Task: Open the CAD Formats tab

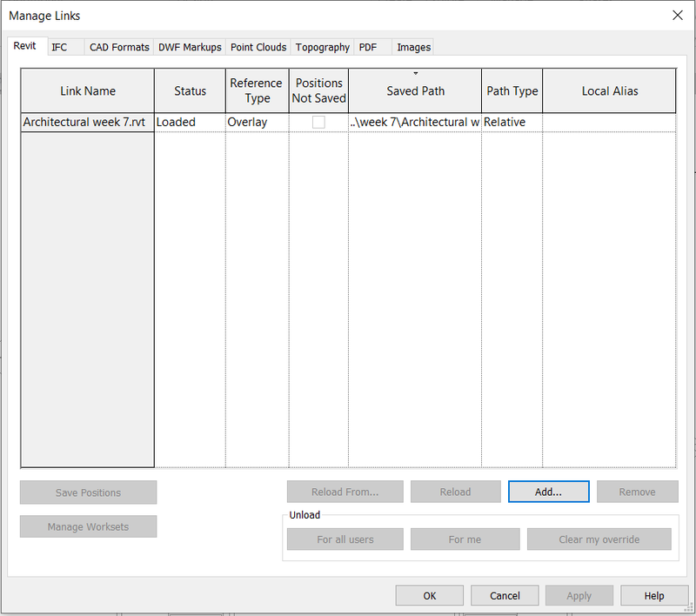Action: coord(119,47)
